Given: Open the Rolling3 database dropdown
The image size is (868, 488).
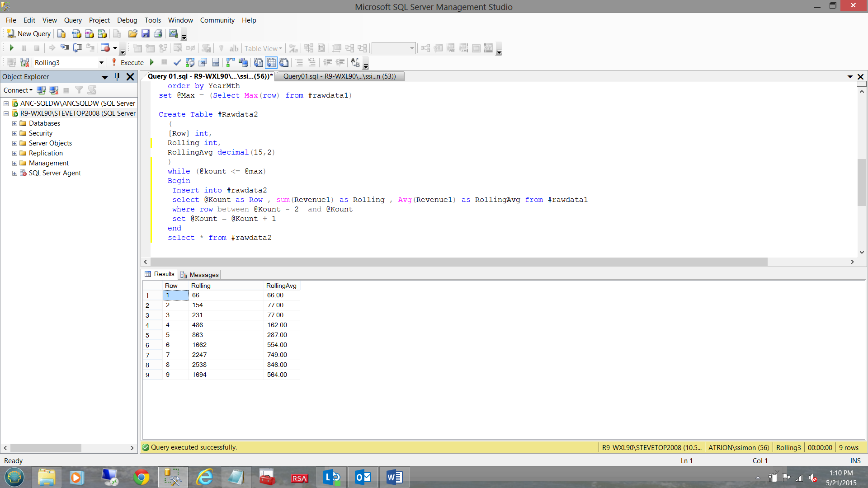Looking at the screenshot, I should pyautogui.click(x=101, y=62).
